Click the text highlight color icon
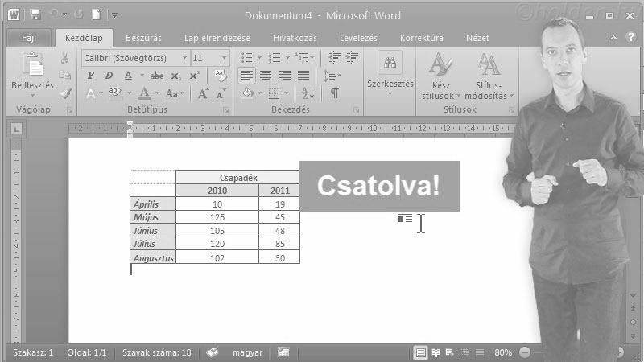 coord(115,93)
